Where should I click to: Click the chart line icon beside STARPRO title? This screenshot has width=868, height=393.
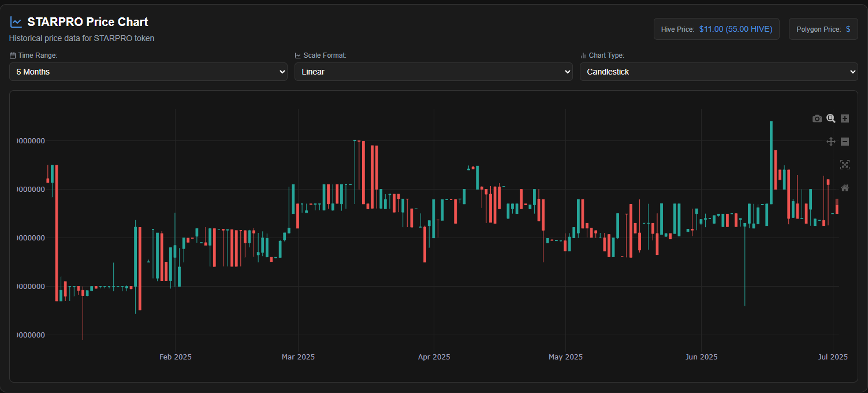(x=16, y=22)
